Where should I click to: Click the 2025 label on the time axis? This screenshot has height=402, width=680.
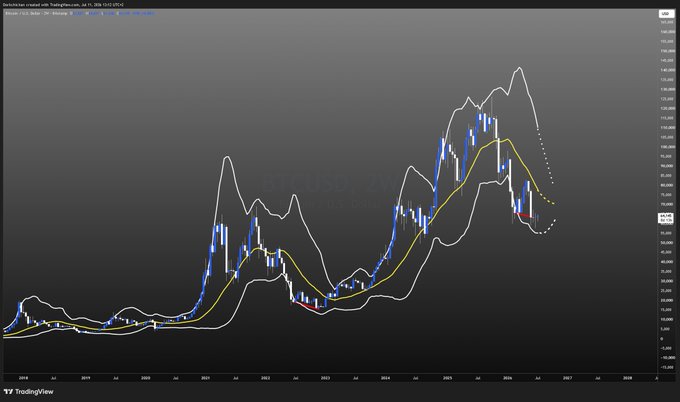coord(448,378)
